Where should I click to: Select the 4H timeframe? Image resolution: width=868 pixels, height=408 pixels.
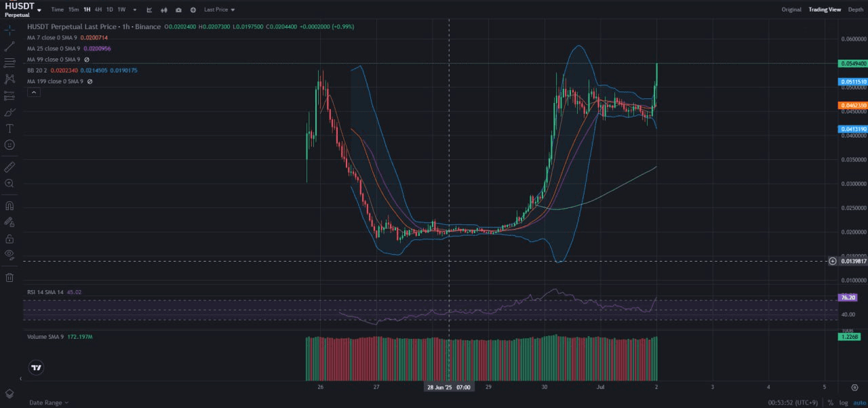click(x=98, y=9)
